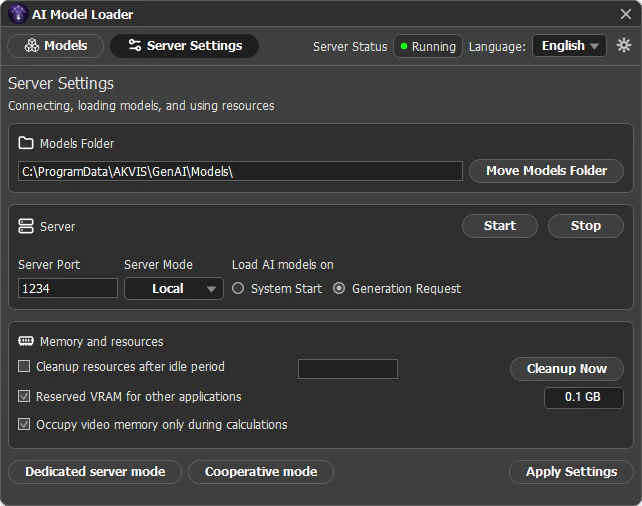642x506 pixels.
Task: Select the Generation Request radio option
Action: 339,289
